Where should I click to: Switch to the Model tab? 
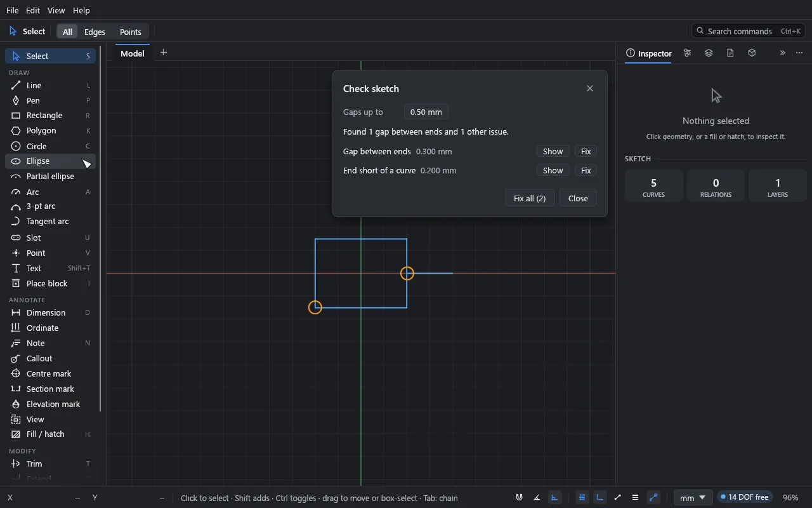pyautogui.click(x=133, y=53)
